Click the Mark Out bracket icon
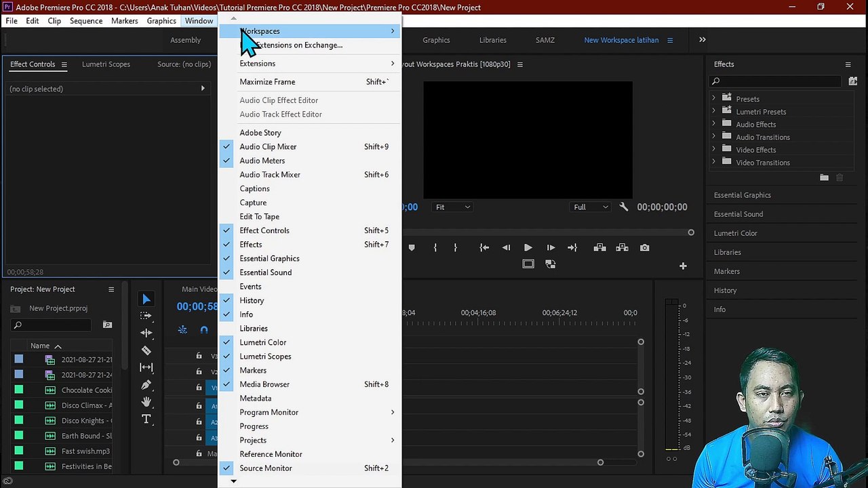868x488 pixels. coord(455,247)
